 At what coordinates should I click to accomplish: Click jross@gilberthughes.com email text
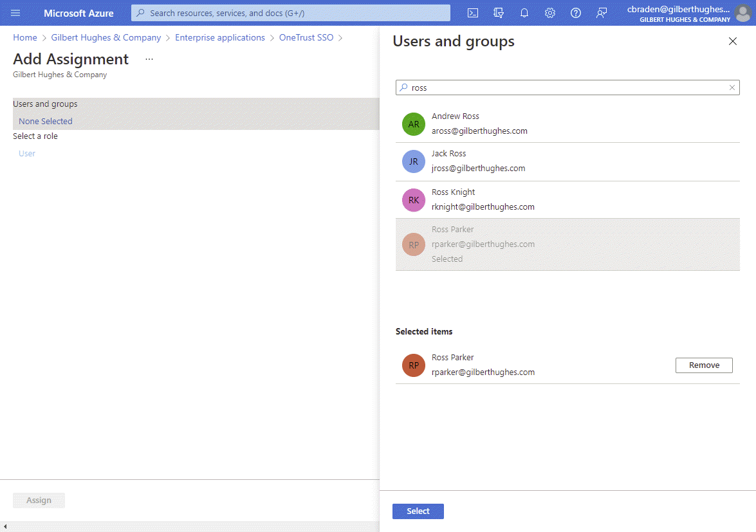(x=478, y=168)
